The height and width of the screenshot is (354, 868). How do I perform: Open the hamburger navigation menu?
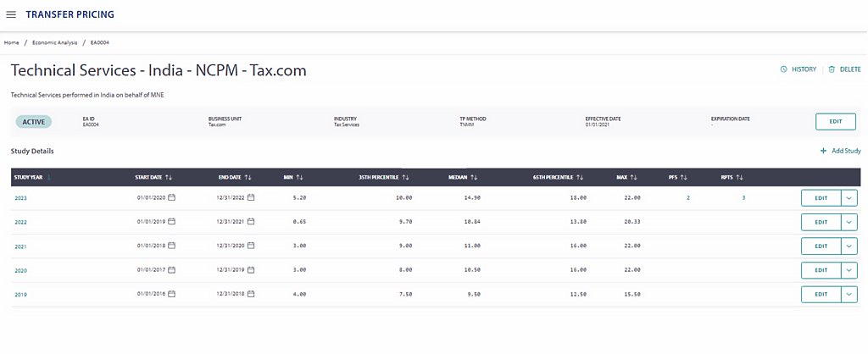(x=11, y=14)
